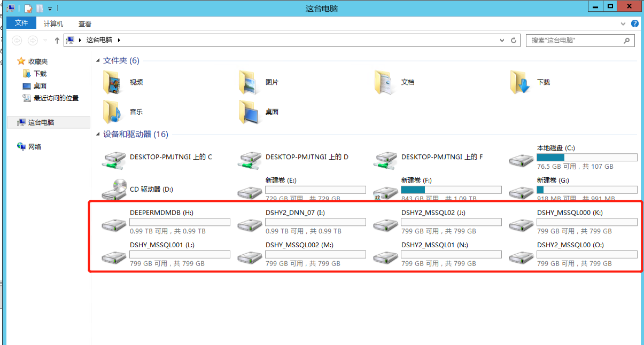Image resolution: width=644 pixels, height=345 pixels.
Task: Open 最近访问的位置 in favorites
Action: (x=56, y=98)
